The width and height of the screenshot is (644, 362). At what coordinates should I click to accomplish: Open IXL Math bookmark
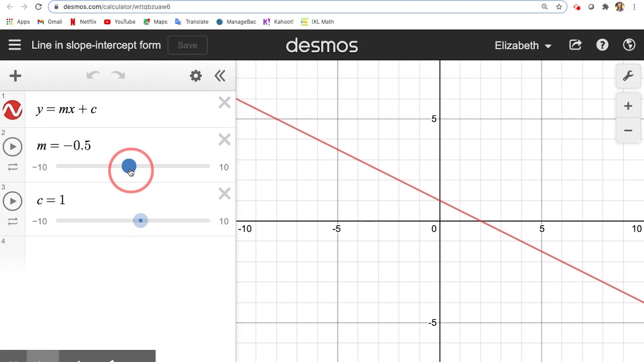[317, 22]
